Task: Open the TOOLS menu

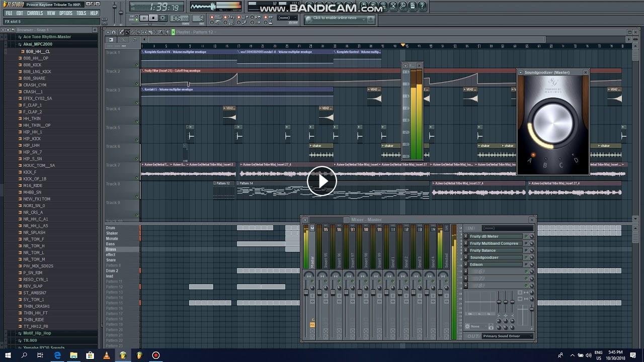Action: [x=82, y=13]
